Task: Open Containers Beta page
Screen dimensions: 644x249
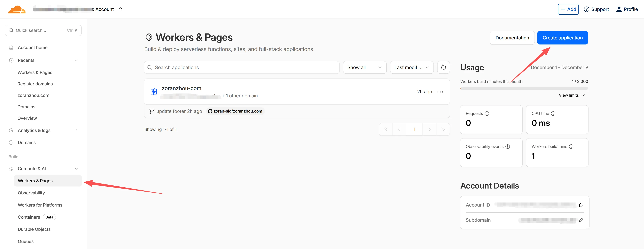Action: (x=36, y=217)
